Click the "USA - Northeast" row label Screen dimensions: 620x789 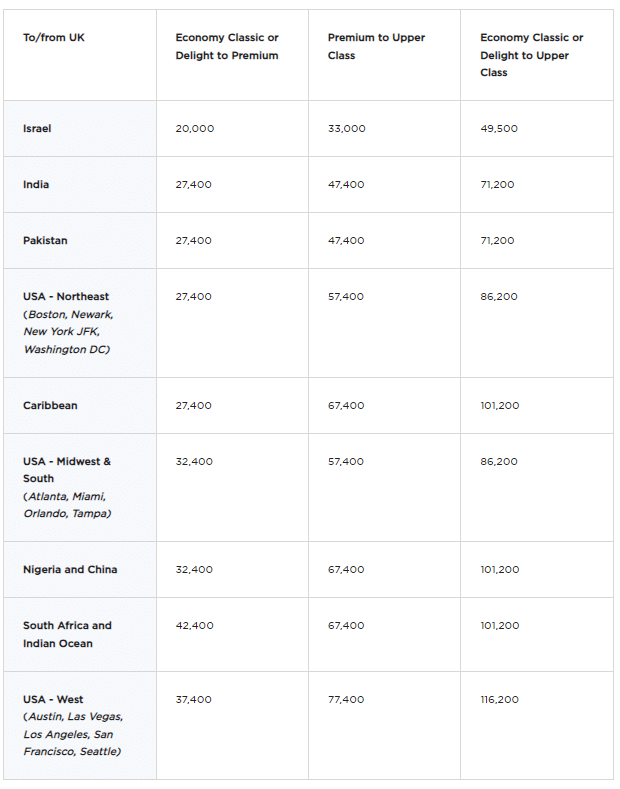click(x=66, y=297)
